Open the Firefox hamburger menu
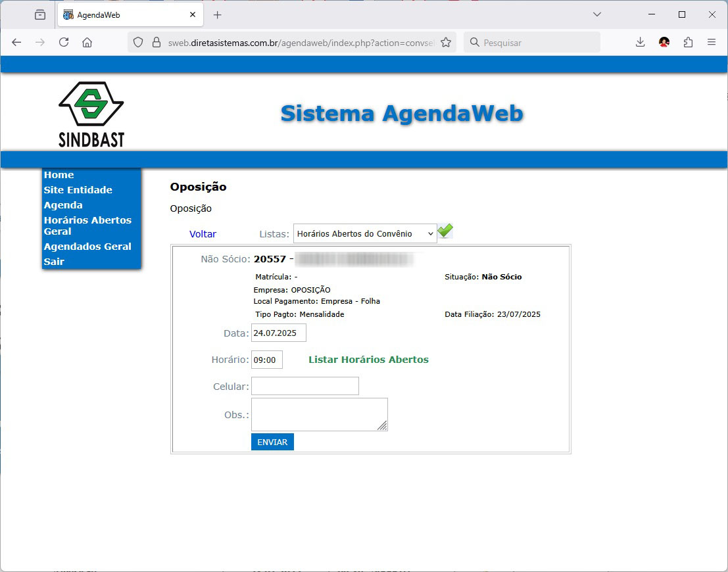Image resolution: width=728 pixels, height=572 pixels. 711,43
